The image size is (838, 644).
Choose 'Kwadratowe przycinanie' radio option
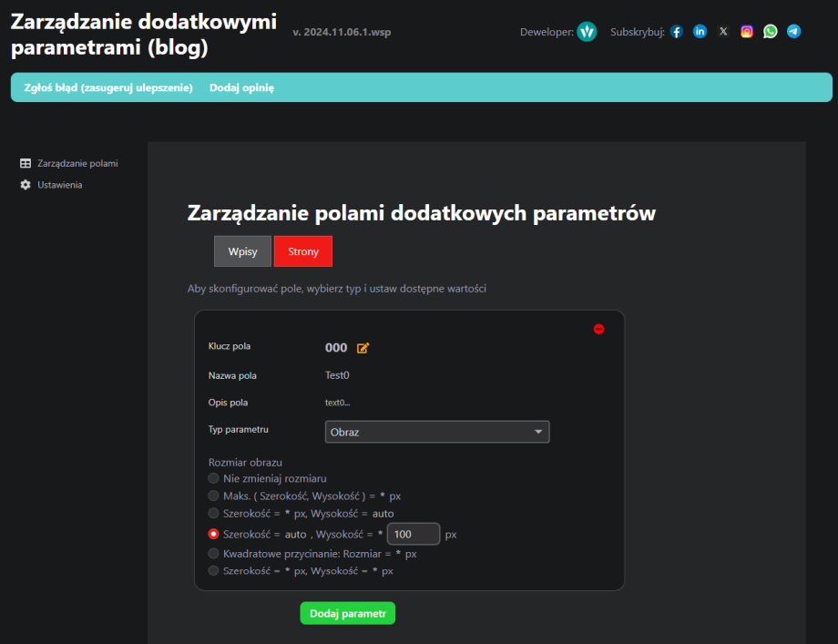pyautogui.click(x=213, y=553)
